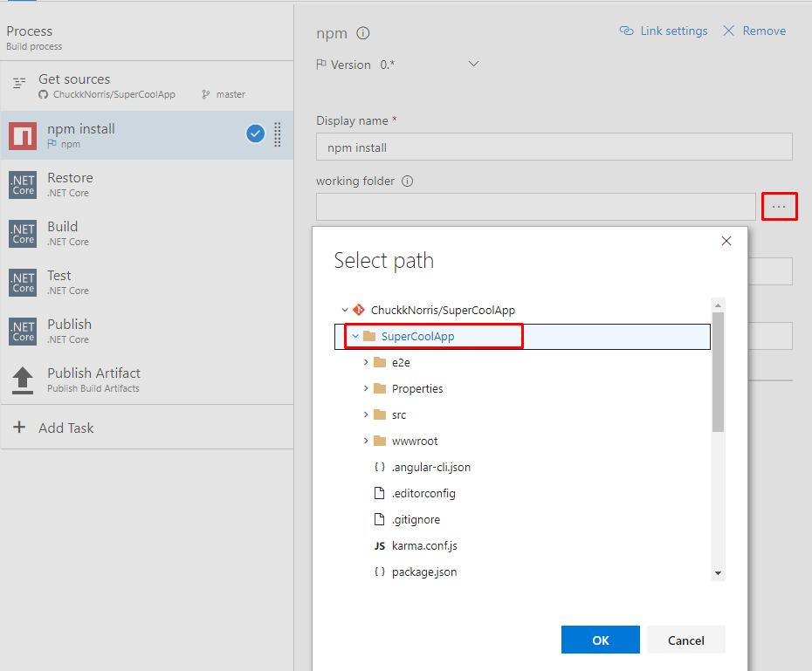Toggle the npm install task checkmark

tap(255, 134)
